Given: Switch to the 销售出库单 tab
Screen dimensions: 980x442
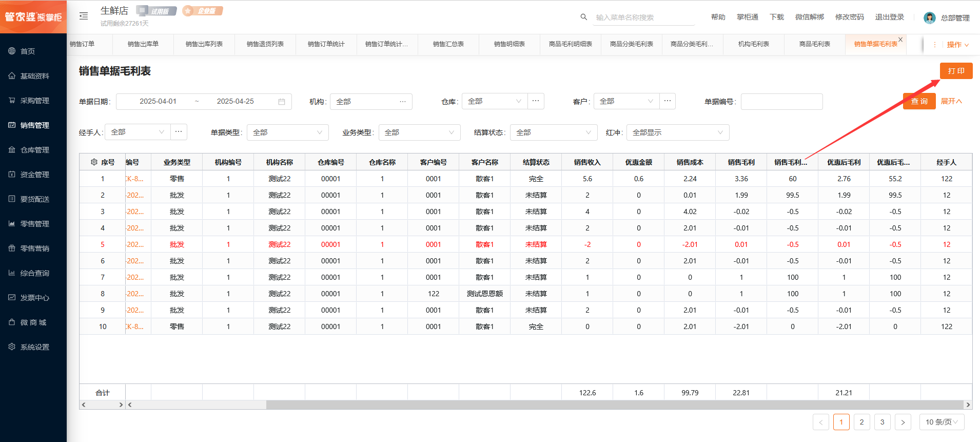Looking at the screenshot, I should click(143, 44).
